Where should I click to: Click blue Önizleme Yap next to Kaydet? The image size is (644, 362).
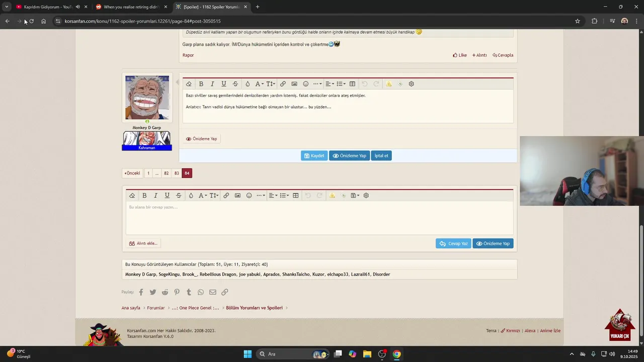pos(350,156)
